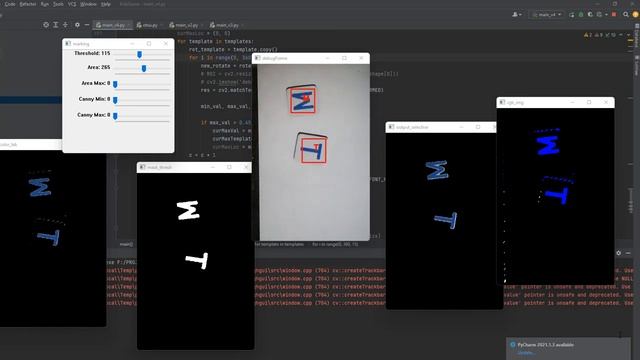Click the red-boxed T in debugFrame image
Viewport: 640px width, 360px height.
tap(314, 151)
